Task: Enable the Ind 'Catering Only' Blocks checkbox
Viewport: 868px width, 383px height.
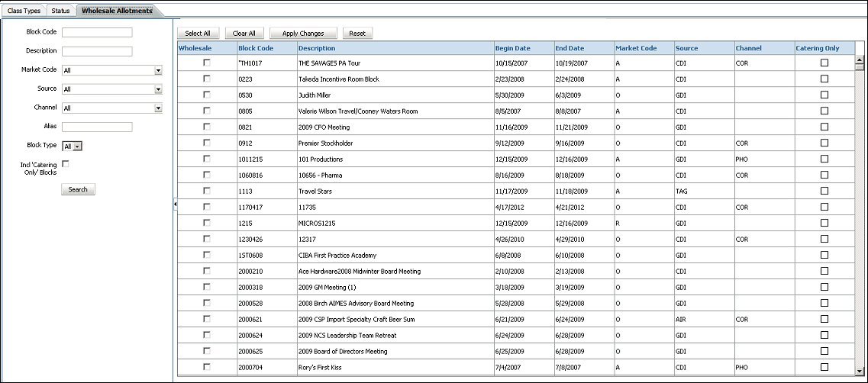Action: [66, 164]
